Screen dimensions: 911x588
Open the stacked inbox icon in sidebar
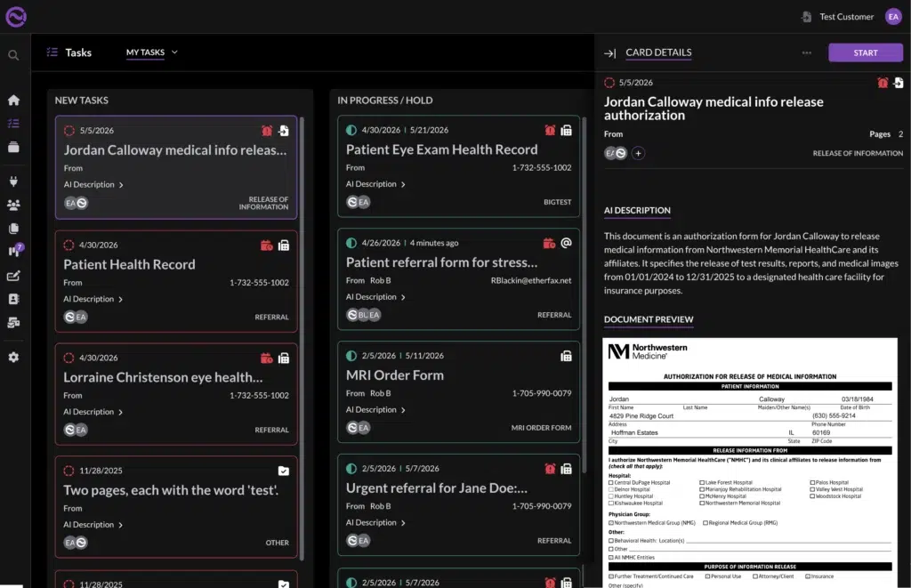[13, 147]
